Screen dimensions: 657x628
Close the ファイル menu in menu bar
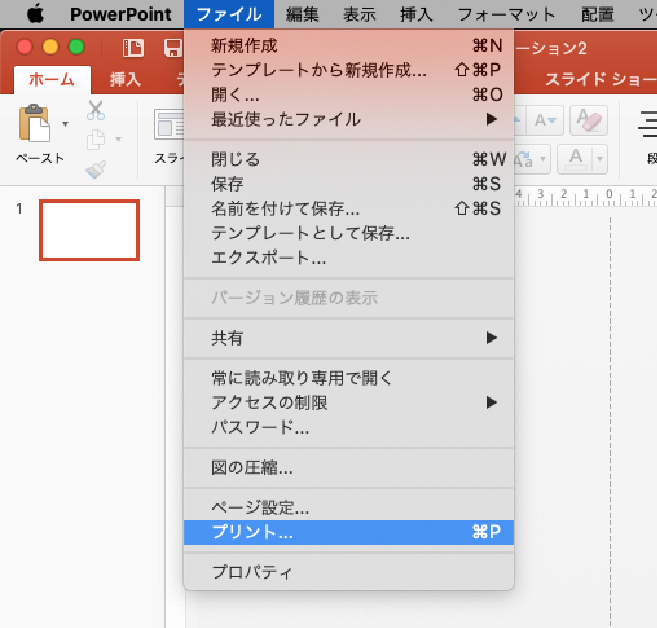tap(229, 14)
